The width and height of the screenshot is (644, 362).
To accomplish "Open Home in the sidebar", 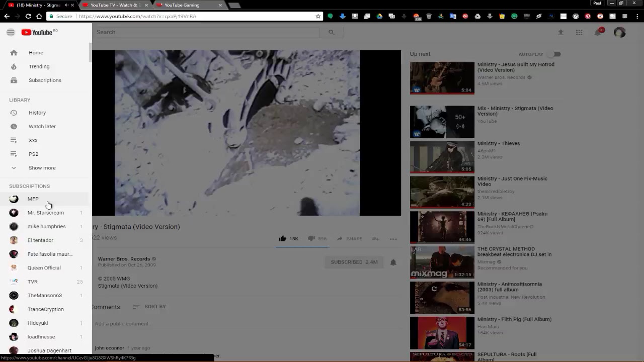I will pos(45,53).
